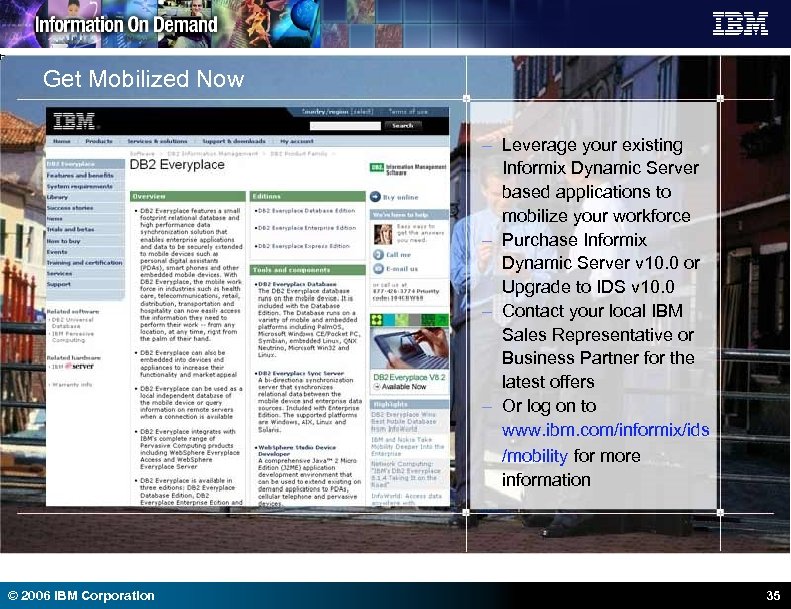791x609 pixels.
Task: Click the IBM logo in the webpage header
Action: point(74,121)
